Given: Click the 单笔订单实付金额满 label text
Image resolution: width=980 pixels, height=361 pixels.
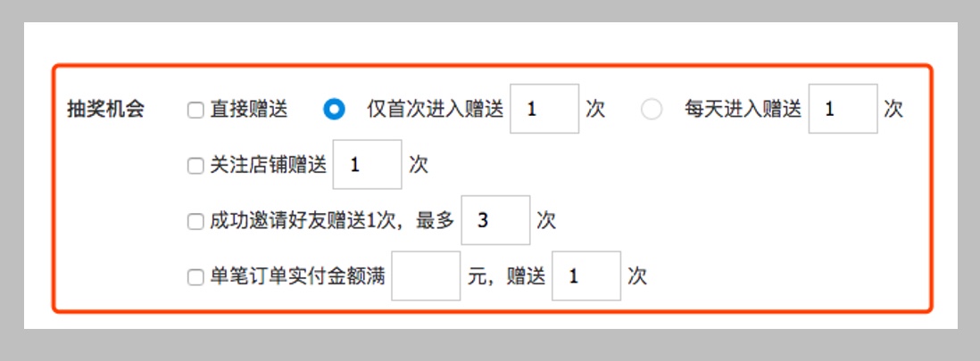Looking at the screenshot, I should point(297,276).
